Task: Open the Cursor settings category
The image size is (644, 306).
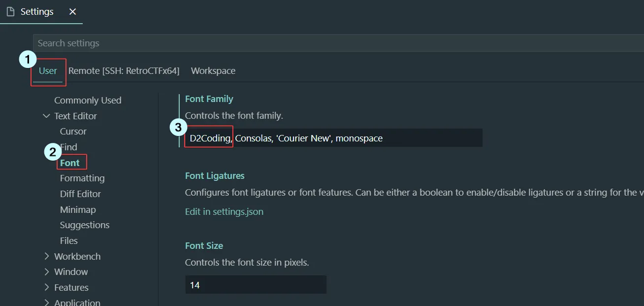Action: point(73,132)
